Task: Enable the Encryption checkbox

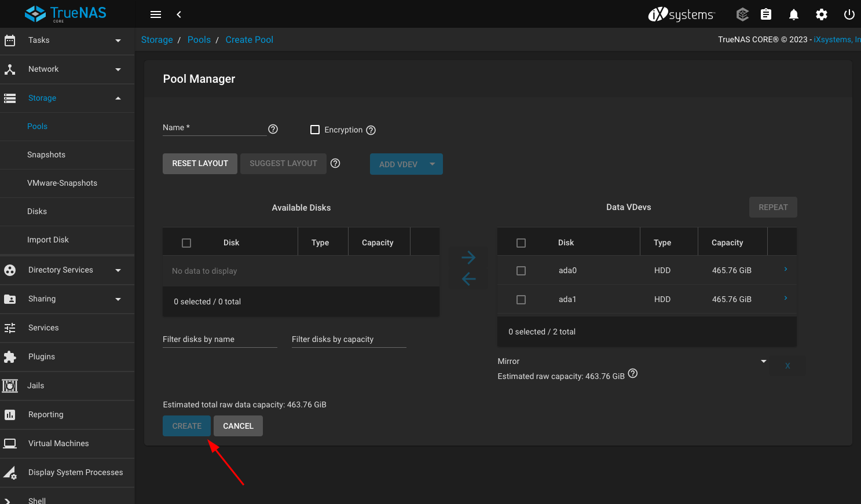Action: (x=315, y=130)
